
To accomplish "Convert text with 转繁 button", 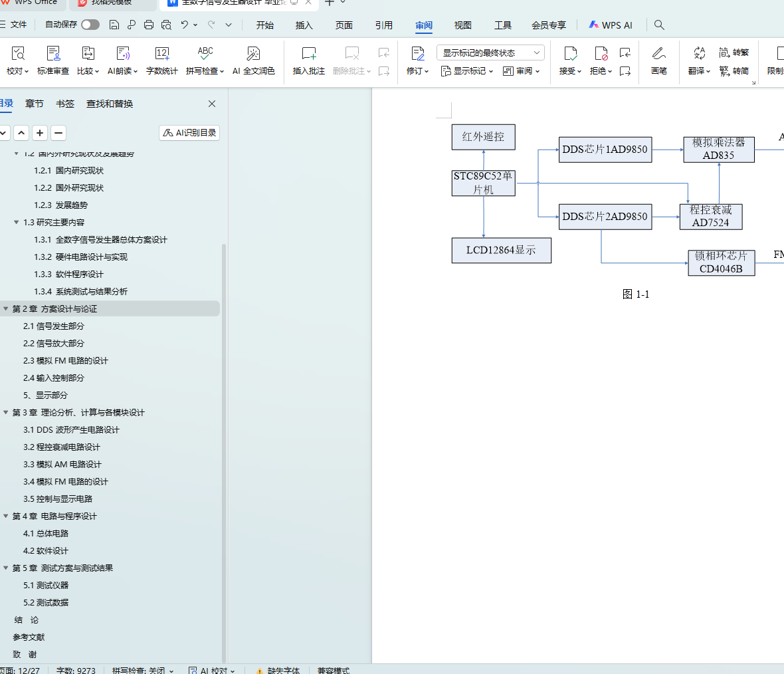I will coord(734,53).
